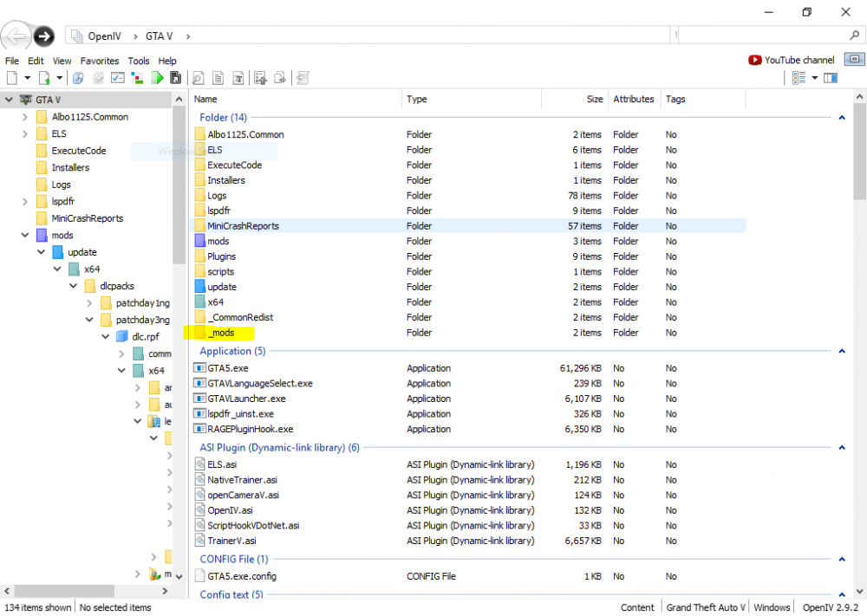Click the forward navigation arrow
Image resolution: width=867 pixels, height=616 pixels.
(x=43, y=36)
